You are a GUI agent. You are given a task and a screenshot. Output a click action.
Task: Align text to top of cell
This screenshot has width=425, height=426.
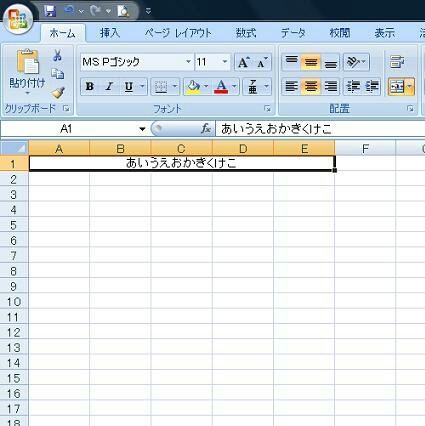pos(291,62)
